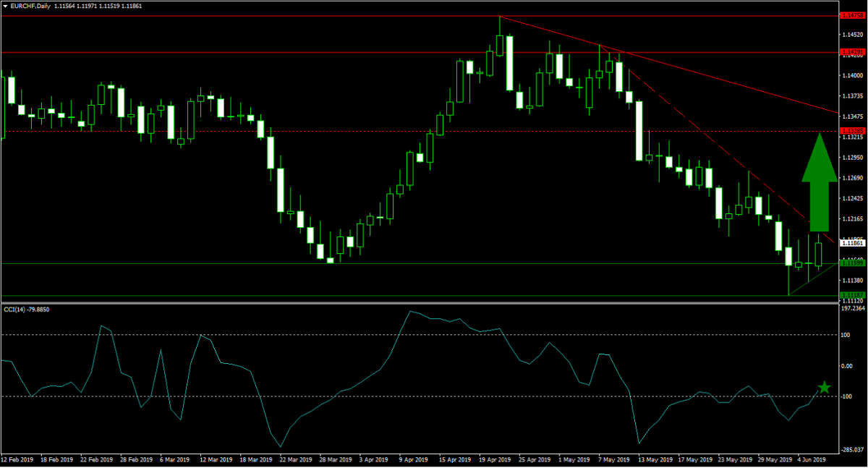Click the CCI 100 level label
This screenshot has height=468, width=868.
point(844,335)
